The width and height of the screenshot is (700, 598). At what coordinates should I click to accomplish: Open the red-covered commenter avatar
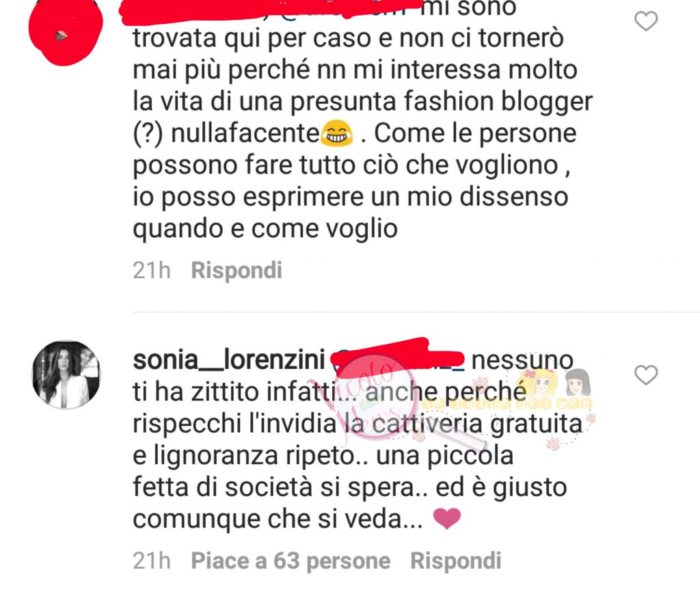66,32
